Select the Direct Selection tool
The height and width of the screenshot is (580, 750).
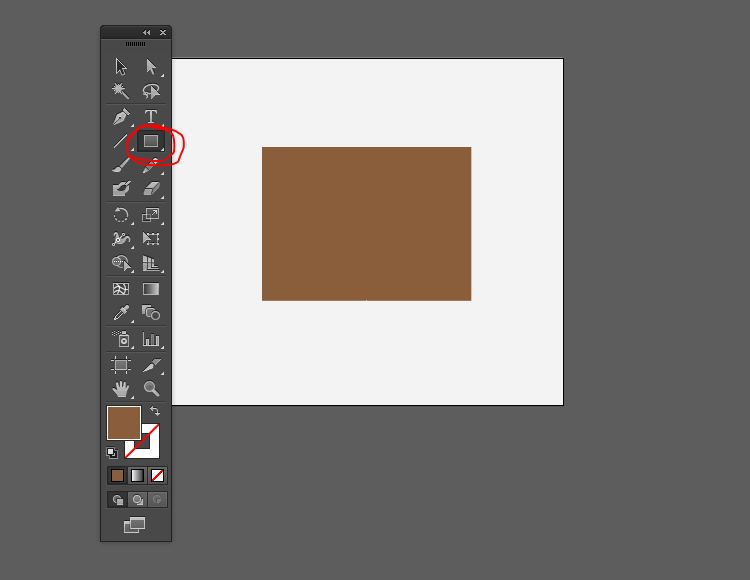(x=151, y=66)
